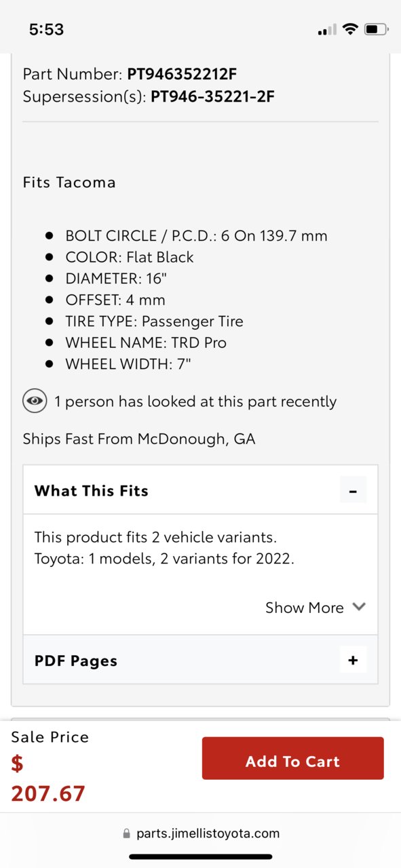Collapse What This Fits with minus icon
Viewport: 401px width, 868px height.
[353, 490]
